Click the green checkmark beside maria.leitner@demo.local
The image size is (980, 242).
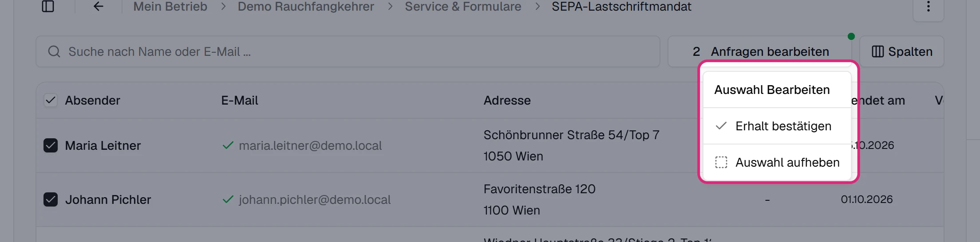point(228,145)
